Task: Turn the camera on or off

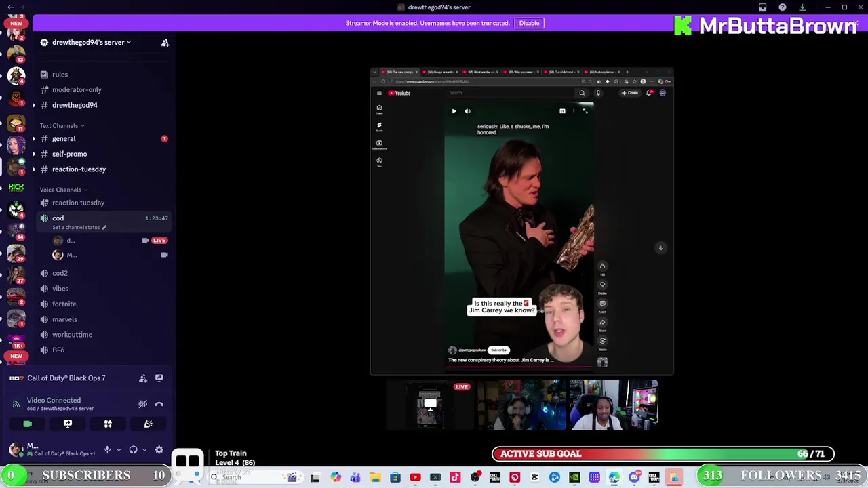Action: [x=27, y=424]
